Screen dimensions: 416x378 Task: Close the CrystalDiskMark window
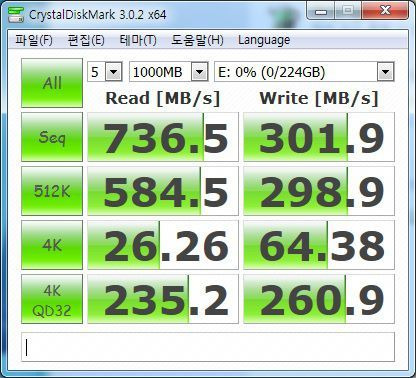385,12
